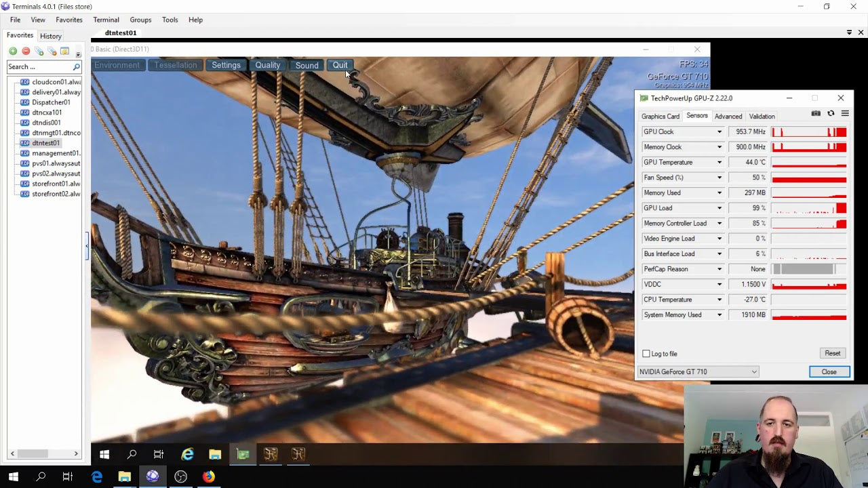
Task: Open the local Windows Start menu
Action: coord(14,476)
